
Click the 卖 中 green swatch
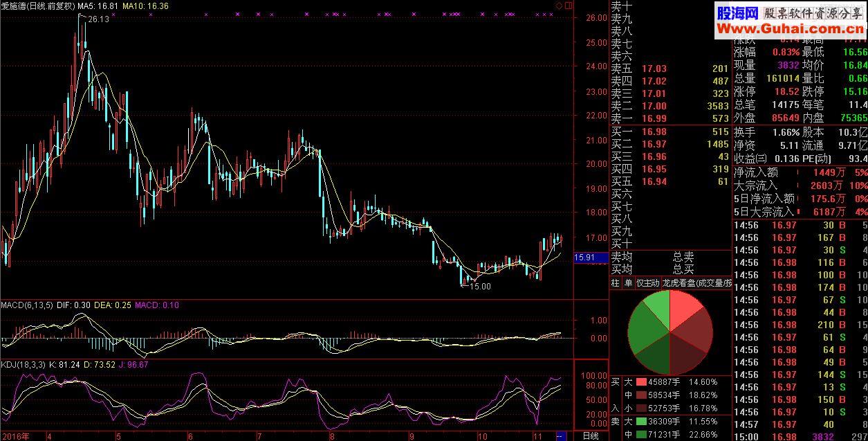(x=641, y=434)
